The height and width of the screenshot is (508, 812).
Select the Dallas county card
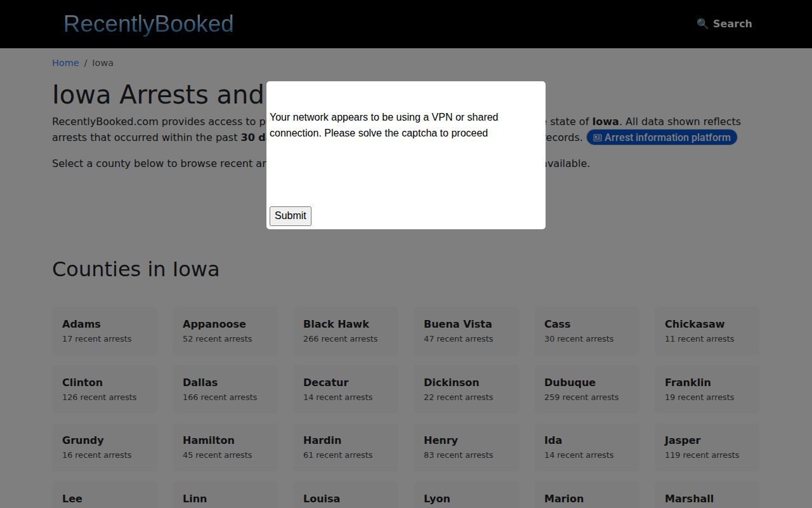coord(225,389)
